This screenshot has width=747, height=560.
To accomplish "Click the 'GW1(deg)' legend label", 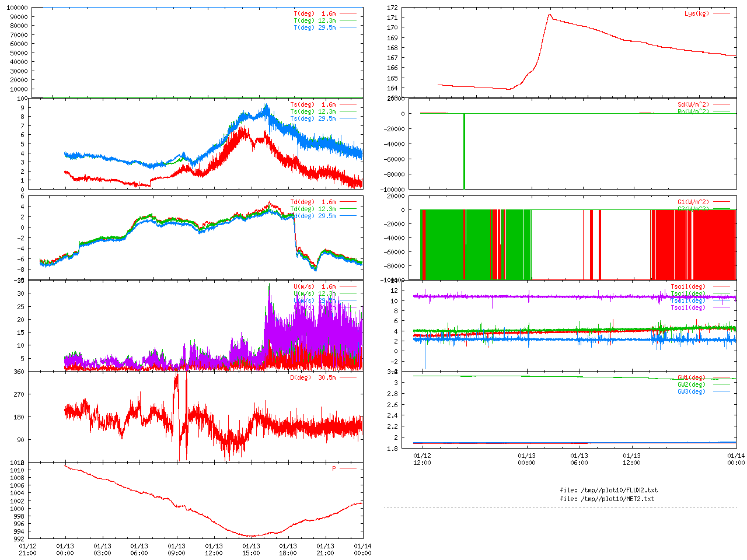I will pos(692,377).
